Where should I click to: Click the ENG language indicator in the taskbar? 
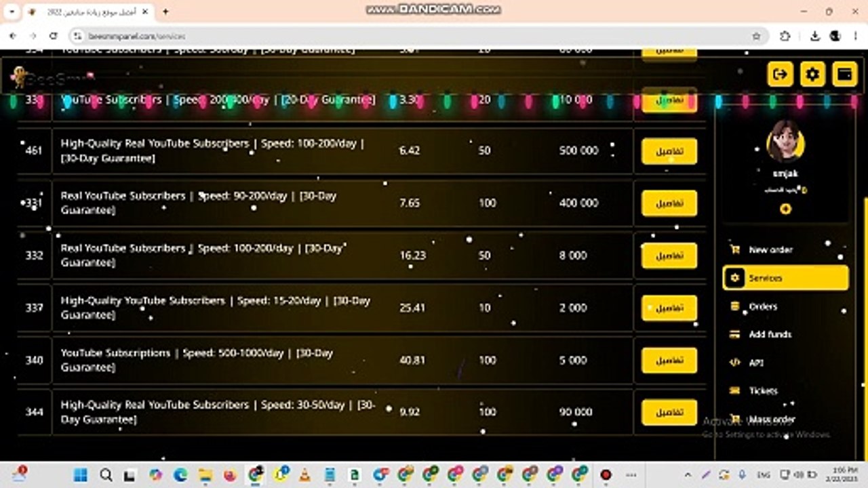pos(762,474)
